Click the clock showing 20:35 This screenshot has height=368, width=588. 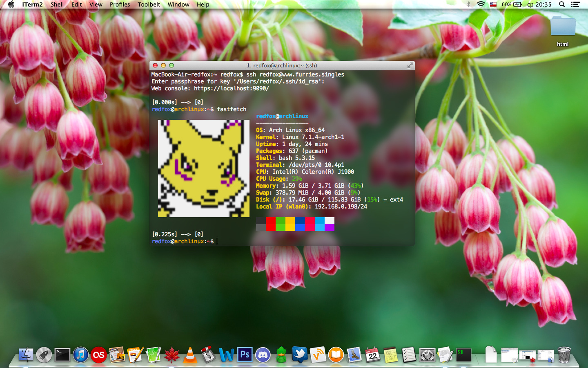(539, 4)
